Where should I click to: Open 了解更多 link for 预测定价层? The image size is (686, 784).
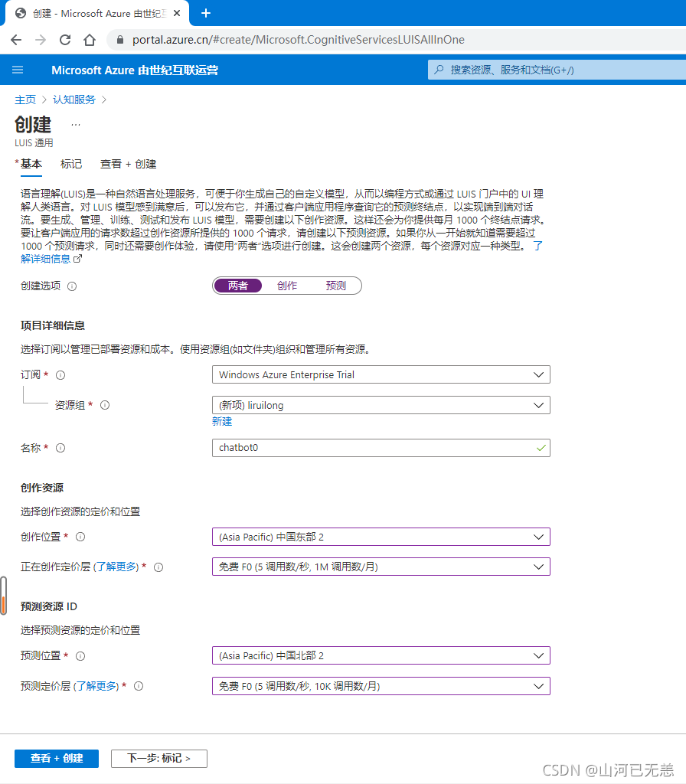97,686
